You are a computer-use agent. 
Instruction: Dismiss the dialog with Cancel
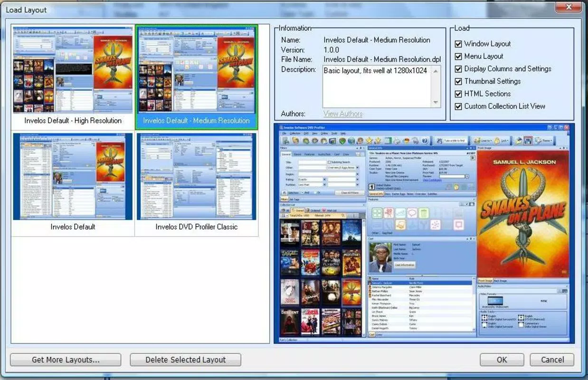(552, 360)
